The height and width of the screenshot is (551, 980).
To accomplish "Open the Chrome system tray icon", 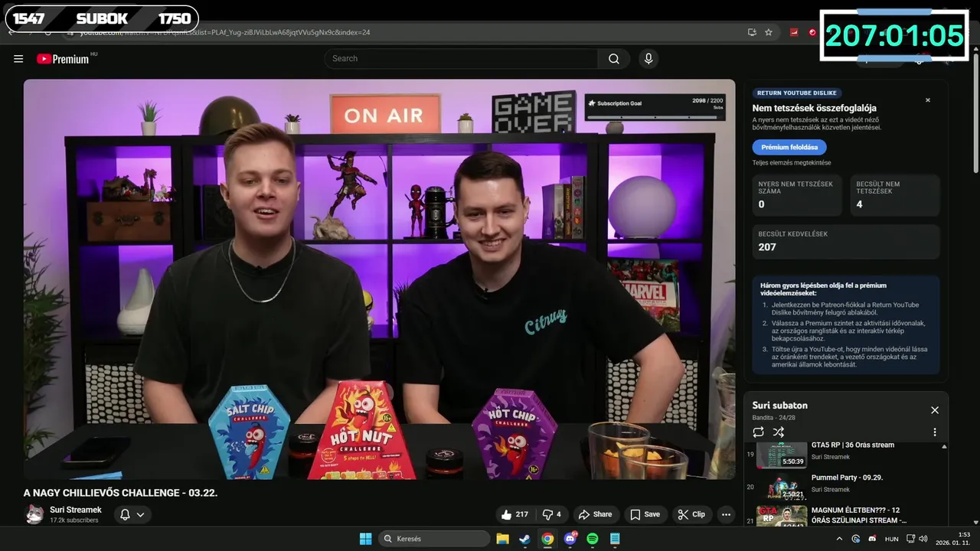I will tap(856, 539).
